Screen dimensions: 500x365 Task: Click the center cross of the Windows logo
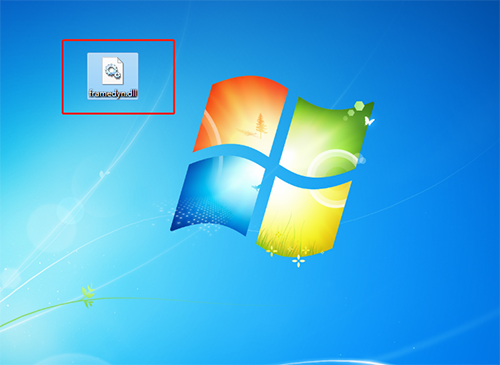(x=273, y=166)
